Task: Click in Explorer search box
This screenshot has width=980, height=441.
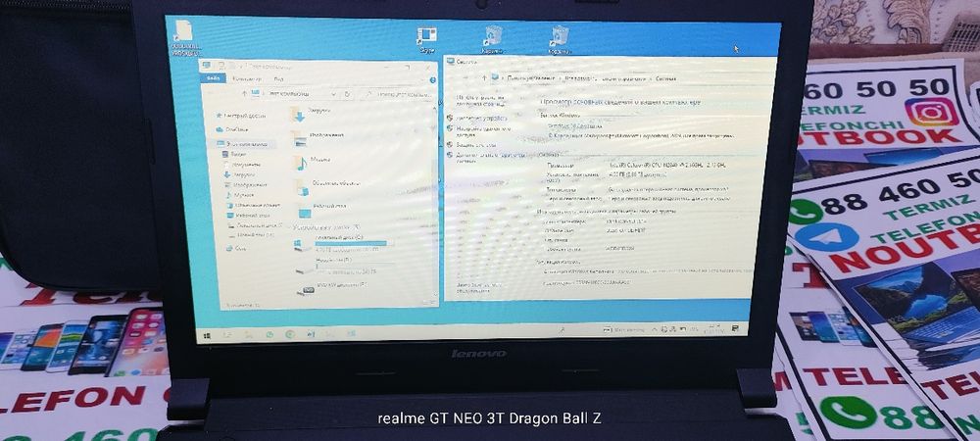Action: pyautogui.click(x=397, y=94)
